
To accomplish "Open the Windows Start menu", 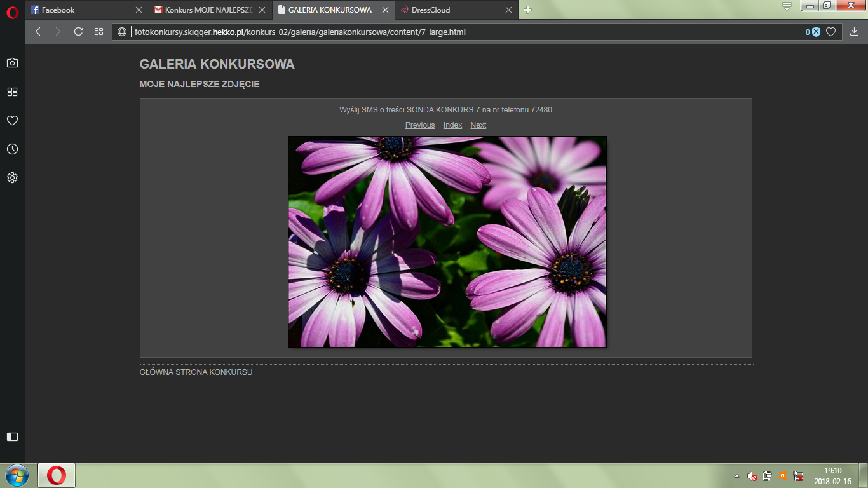I will pos(17,475).
